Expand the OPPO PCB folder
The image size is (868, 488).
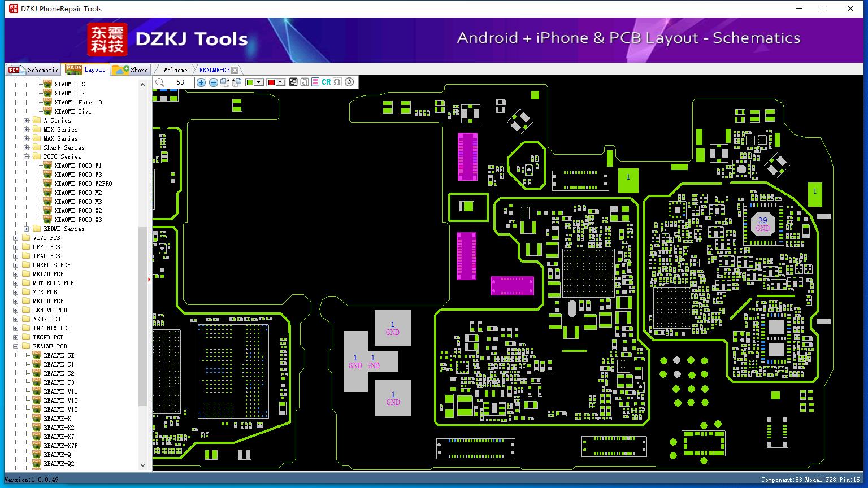[x=16, y=247]
